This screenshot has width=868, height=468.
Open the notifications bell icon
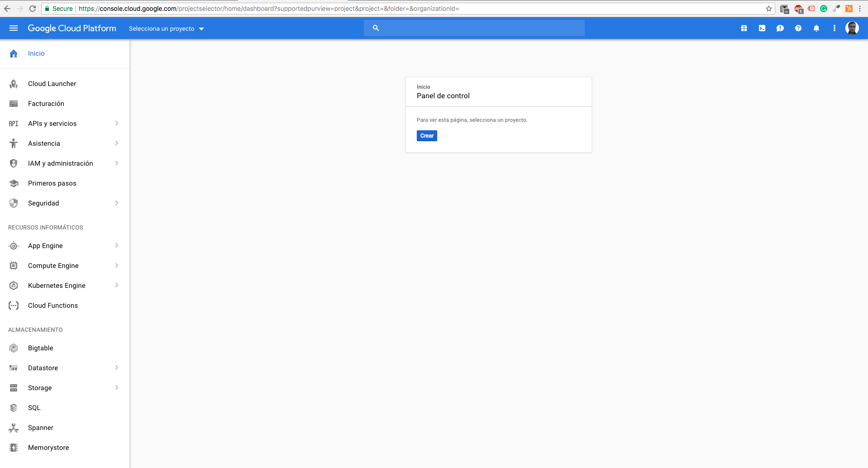(816, 28)
